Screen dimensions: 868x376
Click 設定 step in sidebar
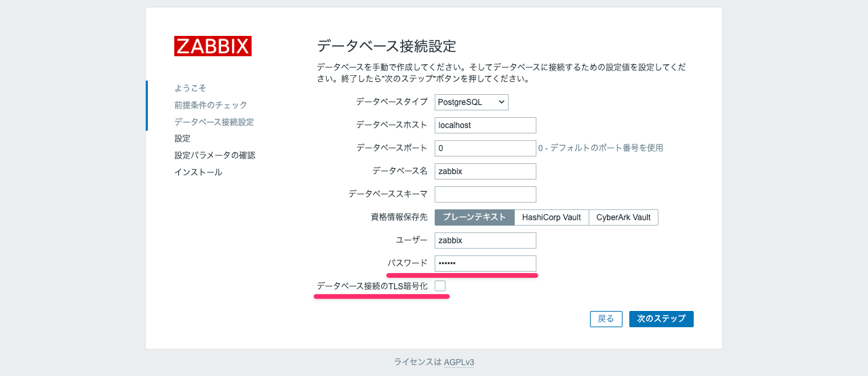point(182,138)
